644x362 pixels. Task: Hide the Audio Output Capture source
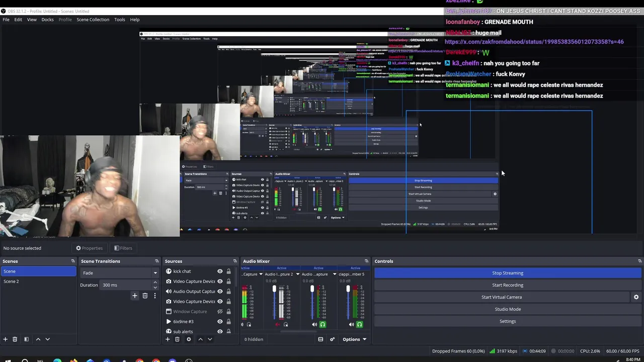[220, 292]
